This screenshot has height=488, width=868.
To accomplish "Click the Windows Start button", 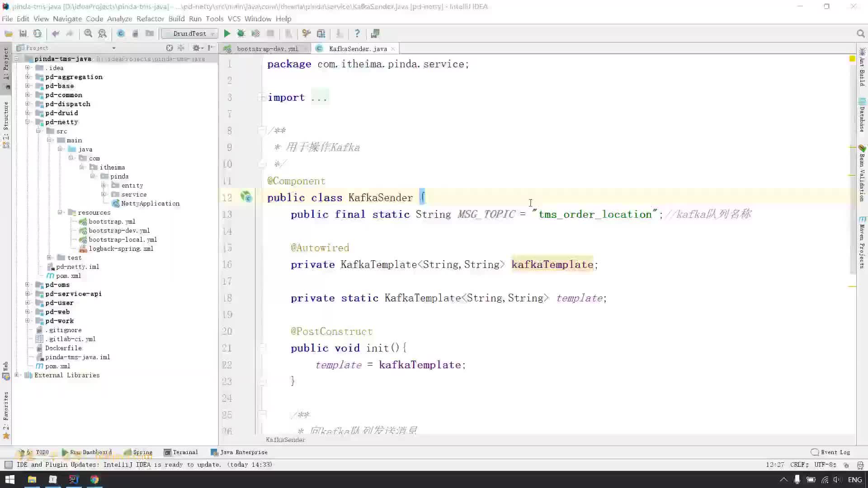I will (x=10, y=479).
